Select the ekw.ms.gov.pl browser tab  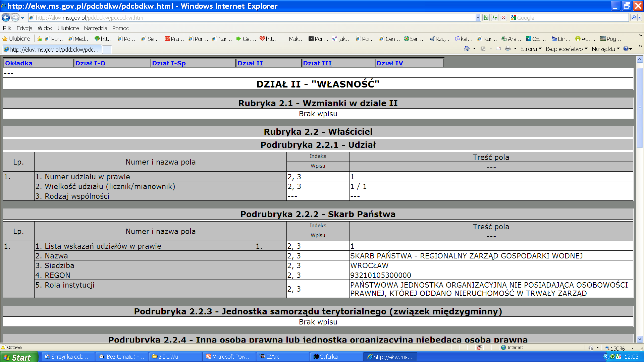click(x=51, y=50)
